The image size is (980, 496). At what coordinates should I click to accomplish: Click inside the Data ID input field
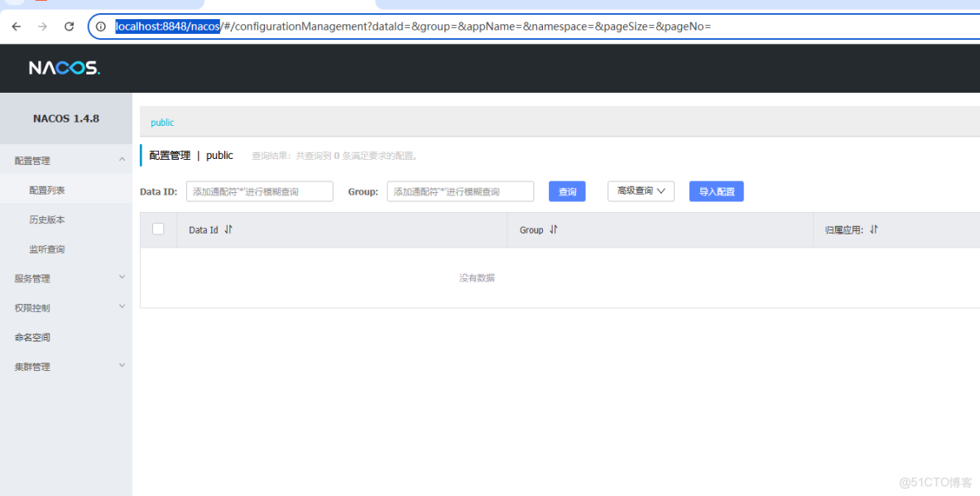tap(259, 191)
